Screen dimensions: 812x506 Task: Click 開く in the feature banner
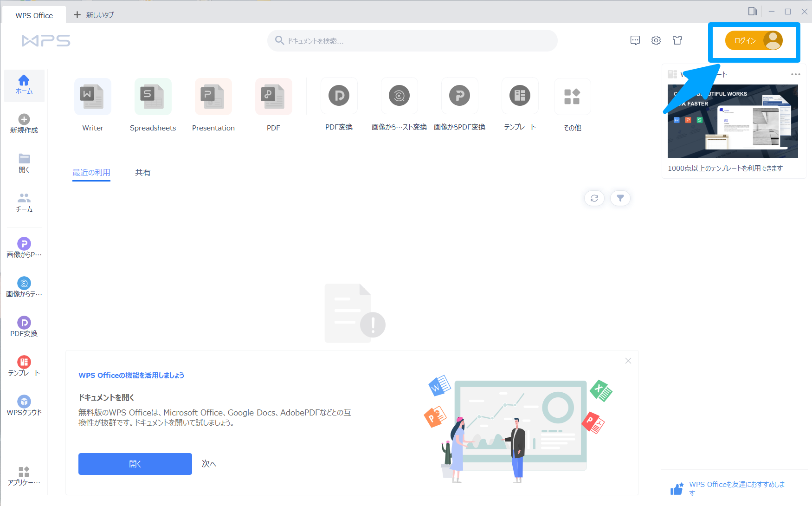[x=135, y=464]
